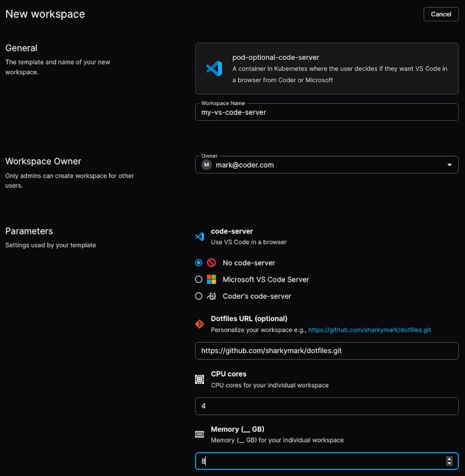
Task: Open the sharkymark dotfiles example link
Action: 369,330
